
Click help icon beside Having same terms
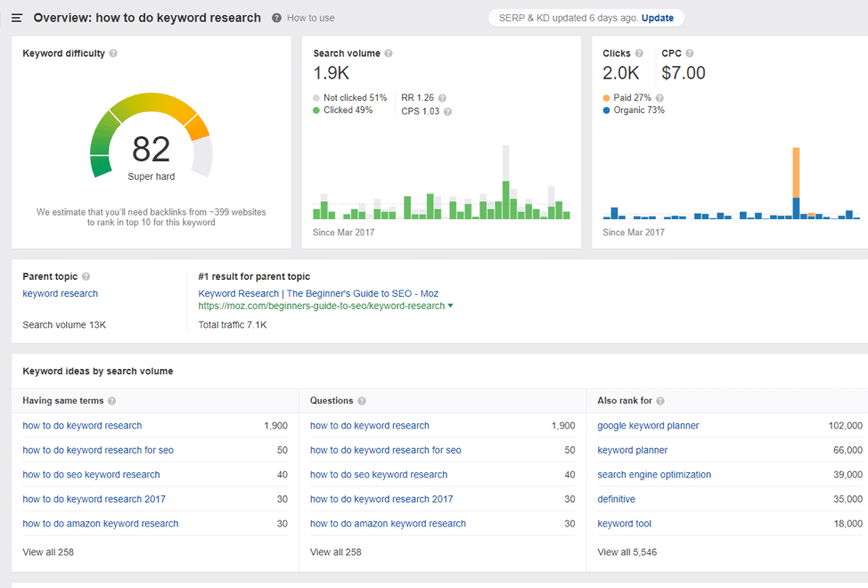[x=111, y=401]
